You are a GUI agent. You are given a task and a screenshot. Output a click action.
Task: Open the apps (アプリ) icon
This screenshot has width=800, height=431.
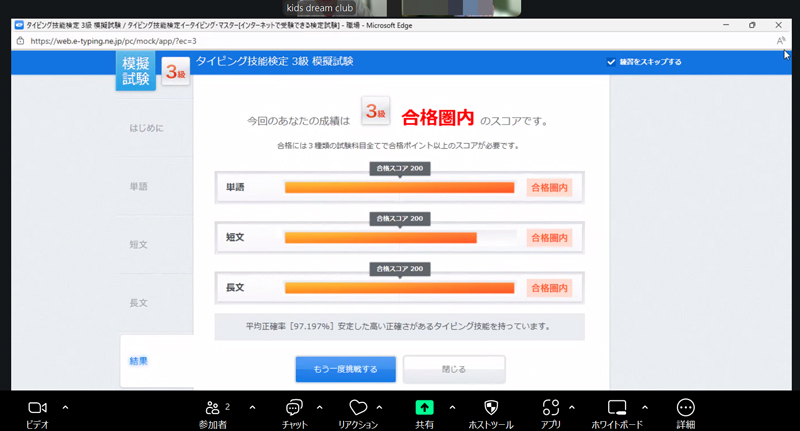[x=551, y=408]
